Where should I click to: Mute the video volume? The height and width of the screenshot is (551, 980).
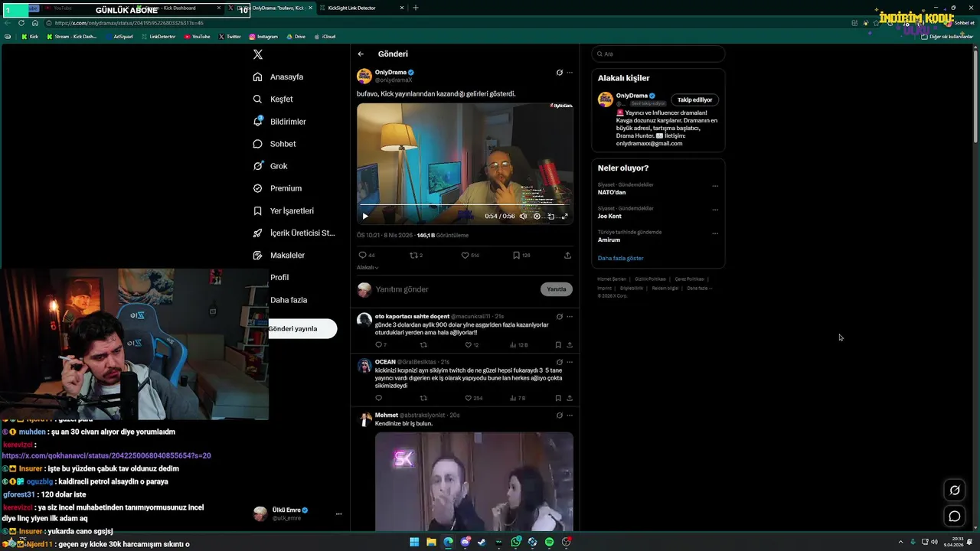pyautogui.click(x=523, y=216)
